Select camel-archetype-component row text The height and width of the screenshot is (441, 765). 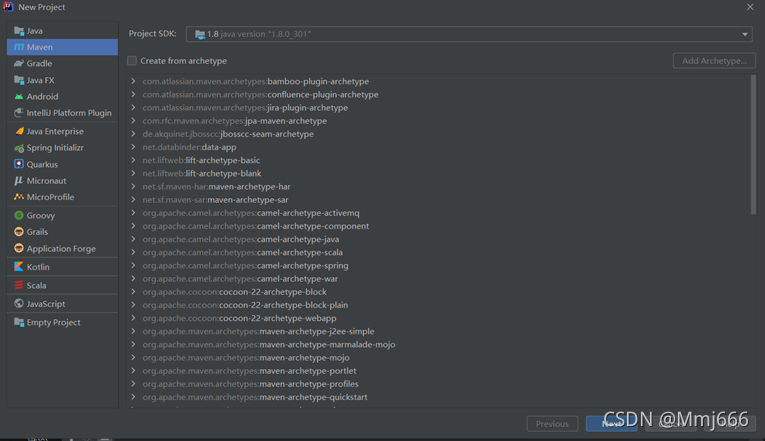point(256,226)
